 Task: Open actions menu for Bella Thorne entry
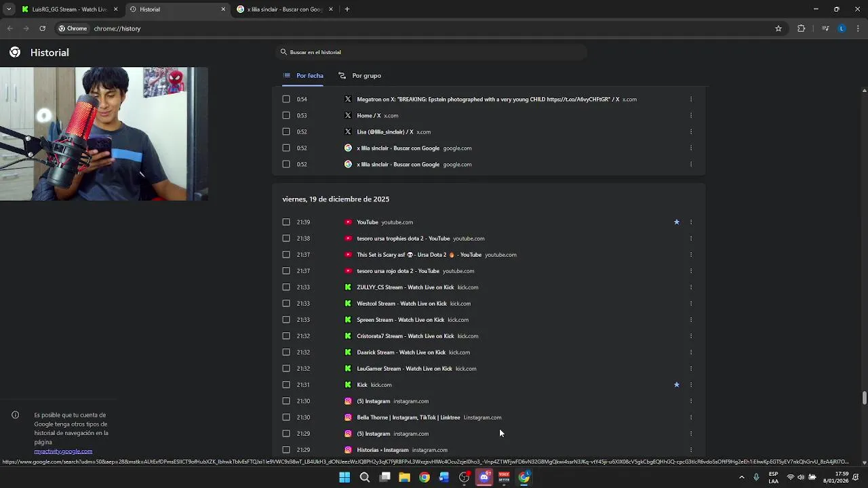[x=691, y=417]
